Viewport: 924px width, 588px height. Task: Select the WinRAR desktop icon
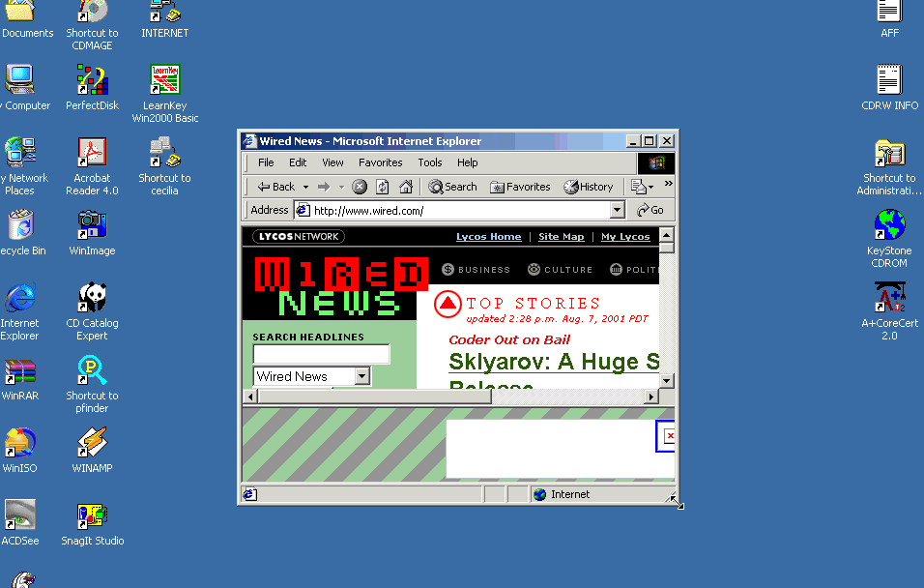(20, 378)
